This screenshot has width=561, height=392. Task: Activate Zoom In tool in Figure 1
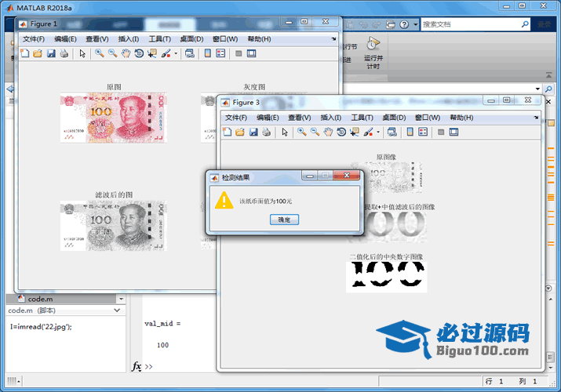(100, 53)
